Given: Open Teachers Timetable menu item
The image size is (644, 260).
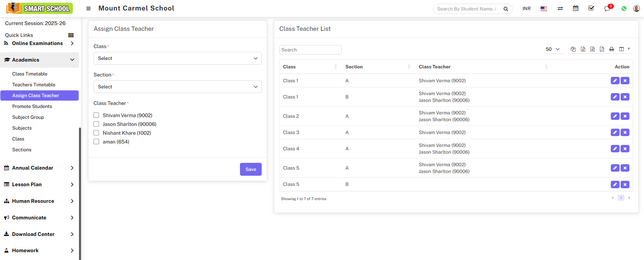Looking at the screenshot, I should 34,85.
